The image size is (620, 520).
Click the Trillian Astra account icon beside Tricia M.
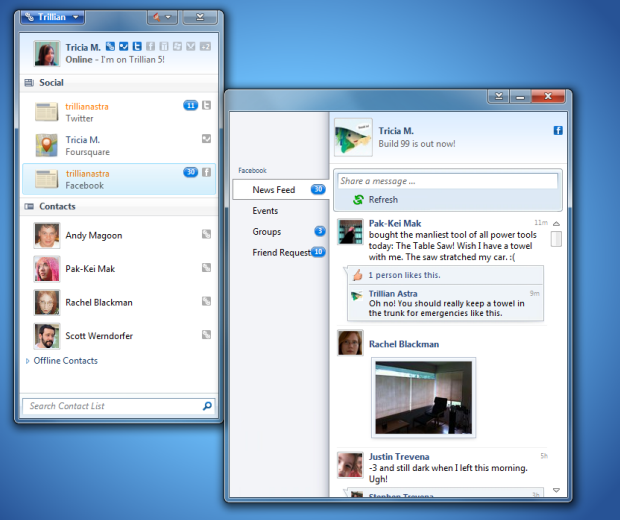pyautogui.click(x=110, y=47)
